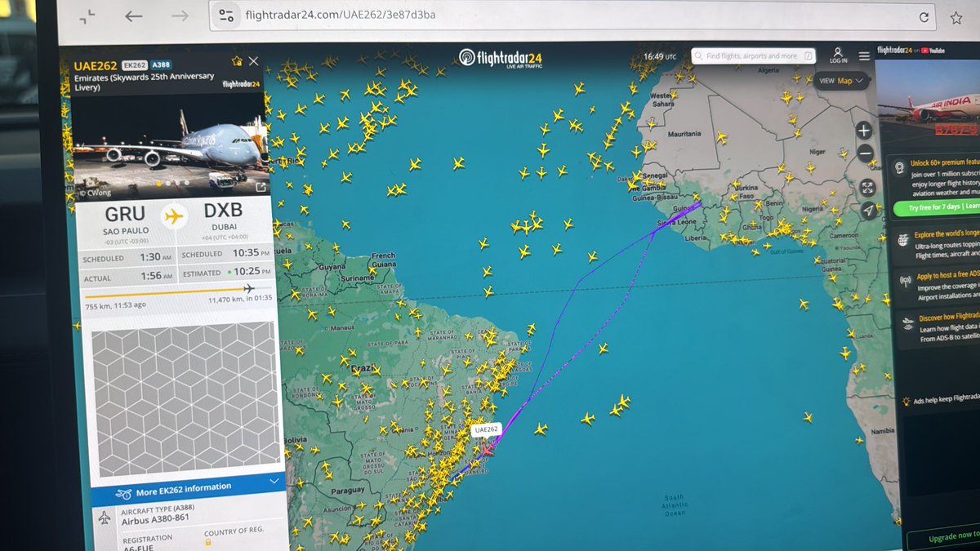
Task: Click the lightbulb icon near Ads help text
Action: [906, 401]
